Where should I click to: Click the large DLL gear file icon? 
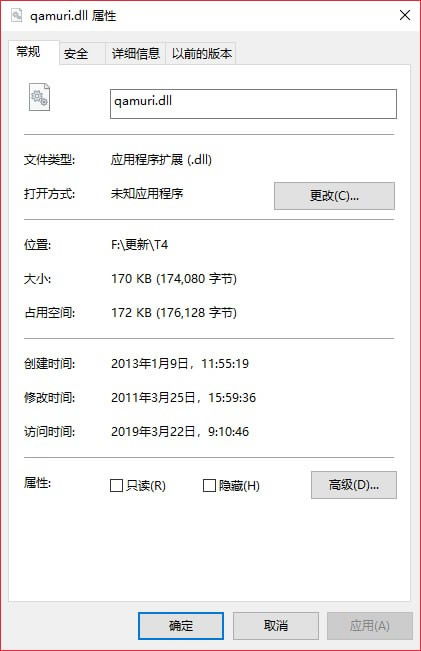click(39, 97)
